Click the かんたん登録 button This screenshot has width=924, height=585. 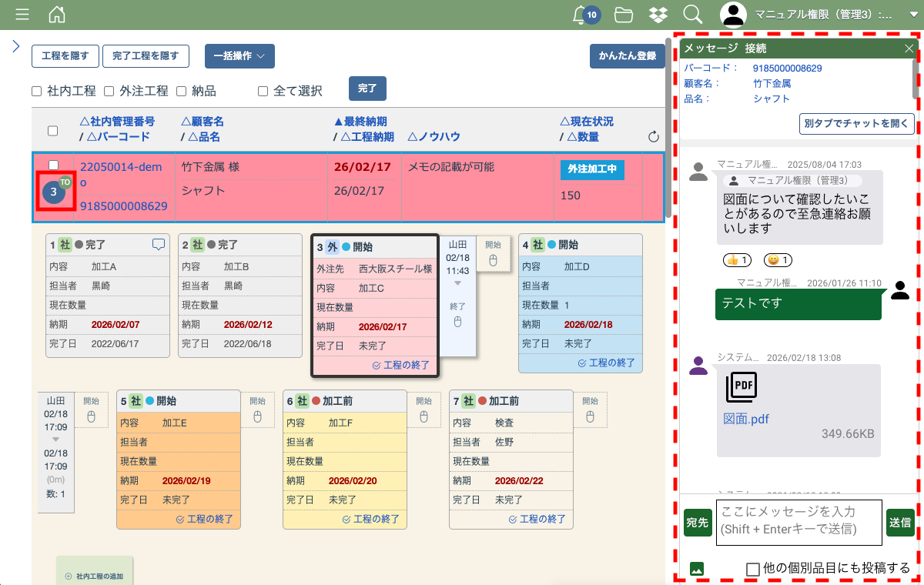pyautogui.click(x=627, y=56)
